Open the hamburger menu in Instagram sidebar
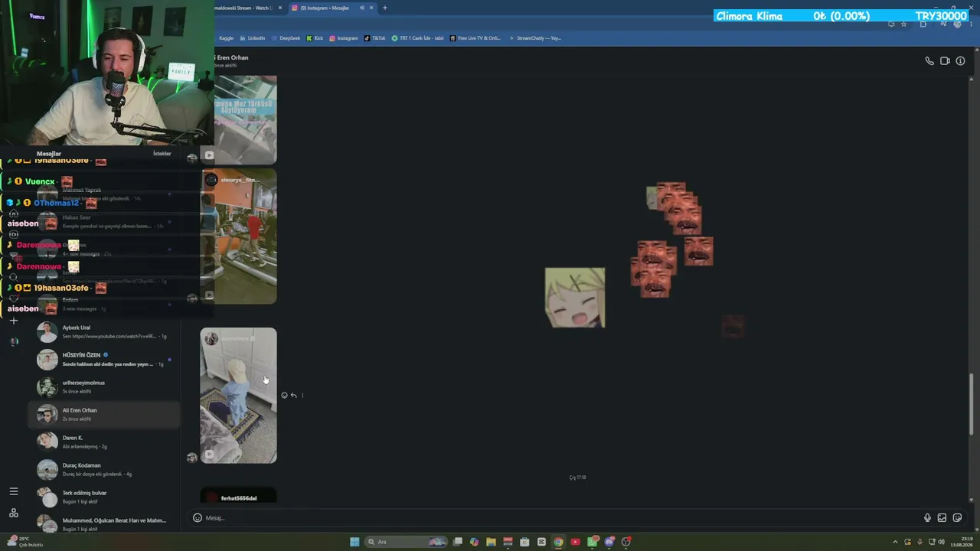The width and height of the screenshot is (980, 551). pyautogui.click(x=13, y=491)
